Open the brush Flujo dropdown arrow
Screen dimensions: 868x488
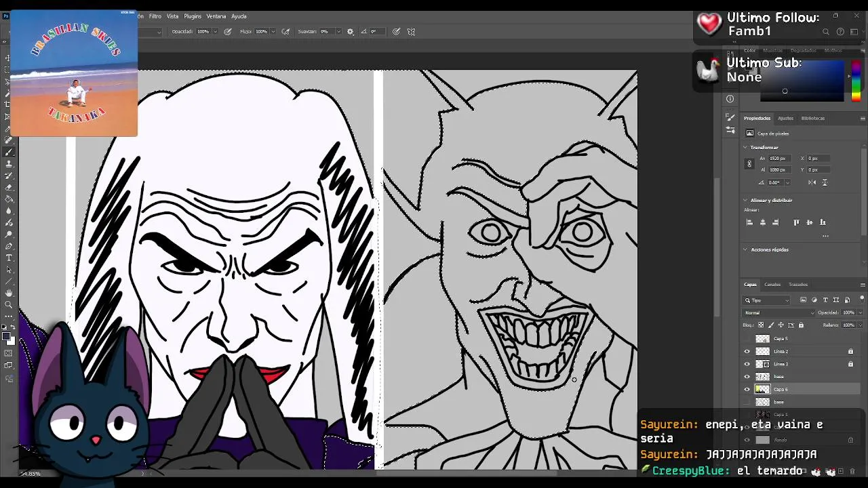click(273, 31)
